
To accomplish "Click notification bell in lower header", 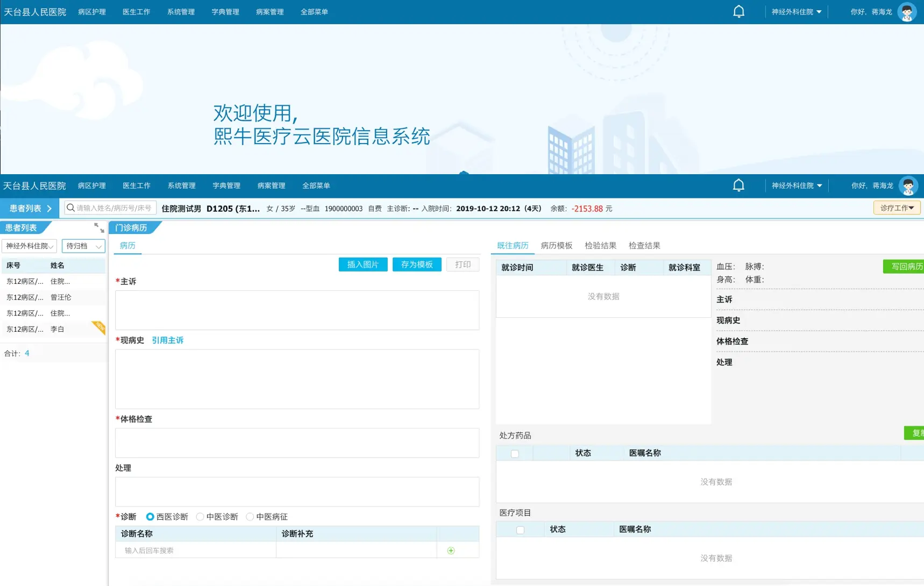I will point(738,185).
